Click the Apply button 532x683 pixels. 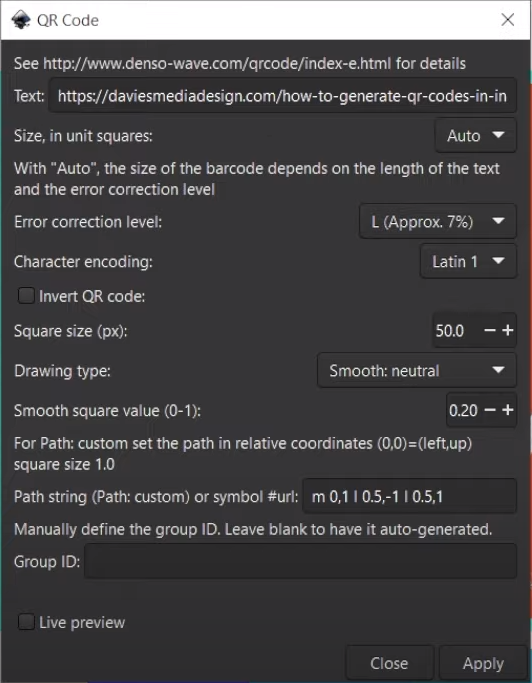coord(483,663)
